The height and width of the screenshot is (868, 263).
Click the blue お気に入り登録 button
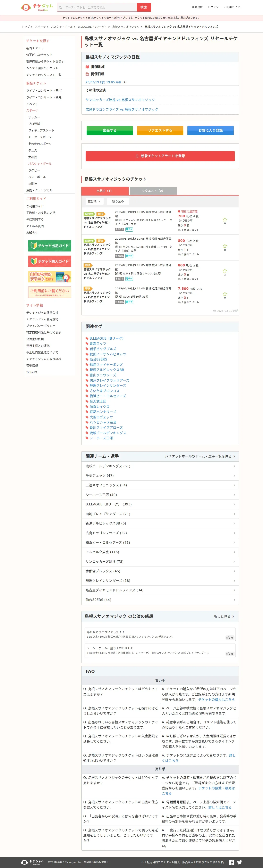tap(211, 130)
